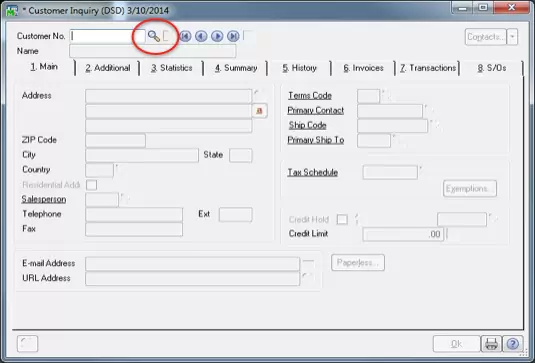Image resolution: width=535 pixels, height=363 pixels.
Task: Open the 7. Transactions tab
Action: pyautogui.click(x=428, y=68)
